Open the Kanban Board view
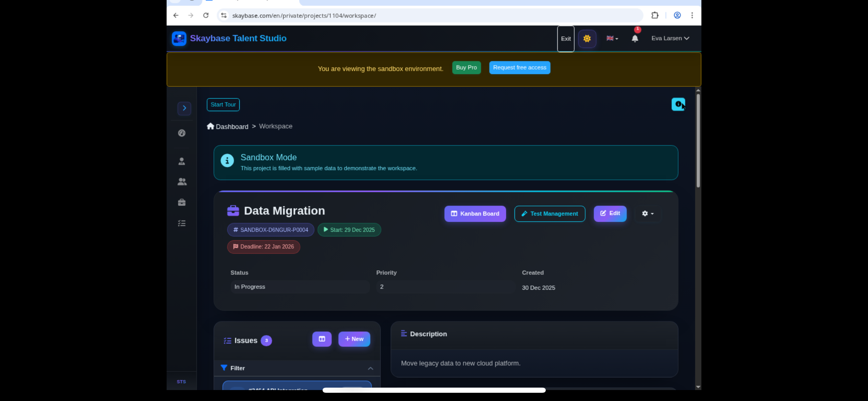 [475, 214]
